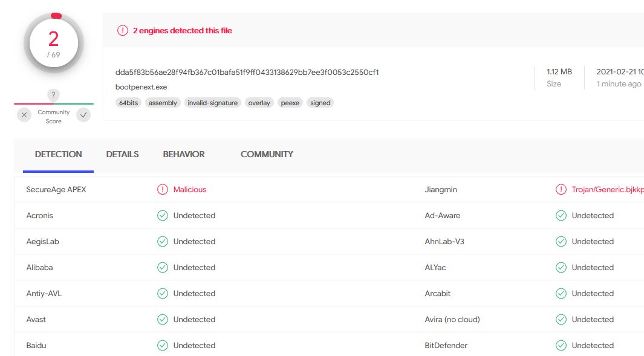The height and width of the screenshot is (356, 644).
Task: Click the green check icon for BitDefender
Action: tap(561, 346)
